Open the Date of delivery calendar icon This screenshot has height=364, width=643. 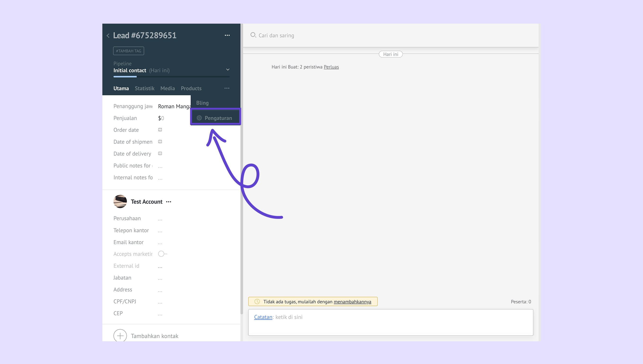[160, 153]
